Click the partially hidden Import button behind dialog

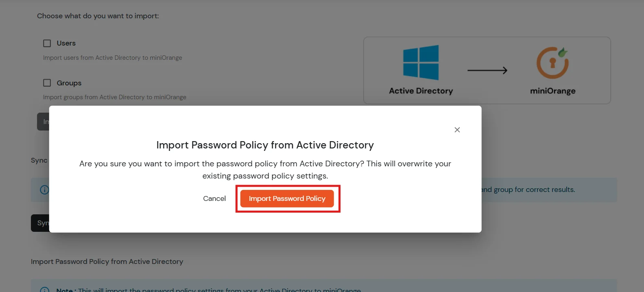click(44, 121)
